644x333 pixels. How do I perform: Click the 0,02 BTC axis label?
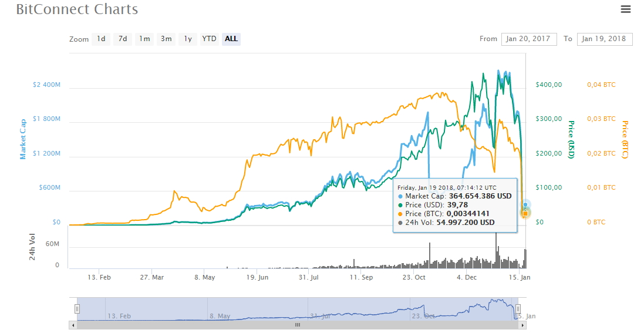pyautogui.click(x=601, y=153)
